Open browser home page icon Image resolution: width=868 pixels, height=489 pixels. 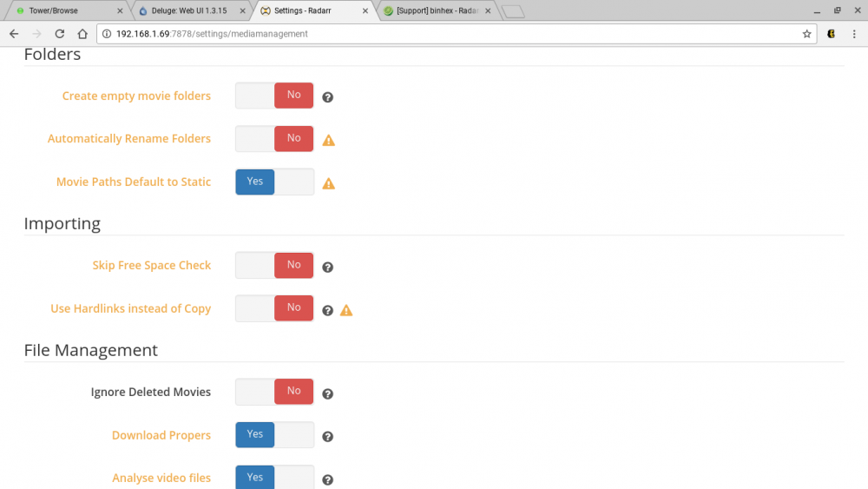[82, 34]
